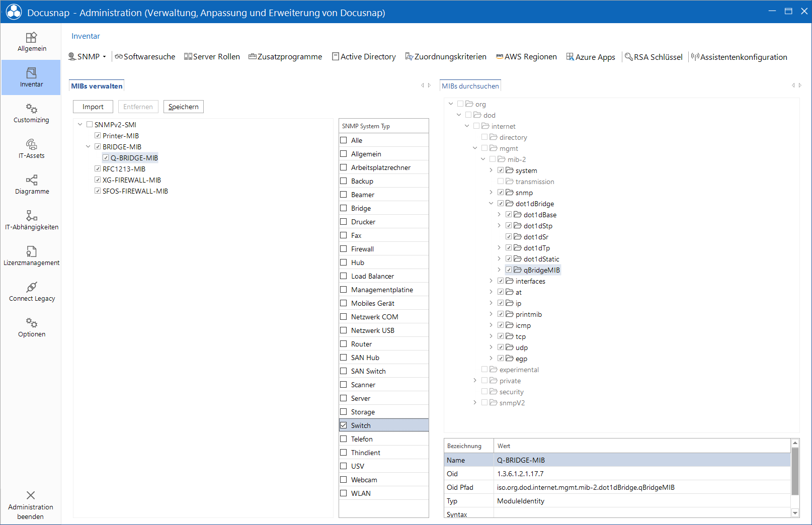Open Diagramme in the sidebar
812x525 pixels.
point(31,185)
